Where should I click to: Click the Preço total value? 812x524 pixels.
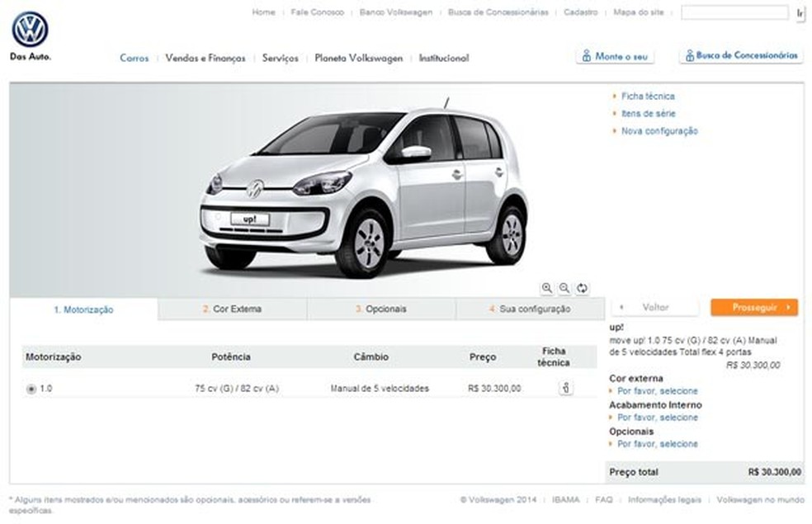pyautogui.click(x=774, y=472)
